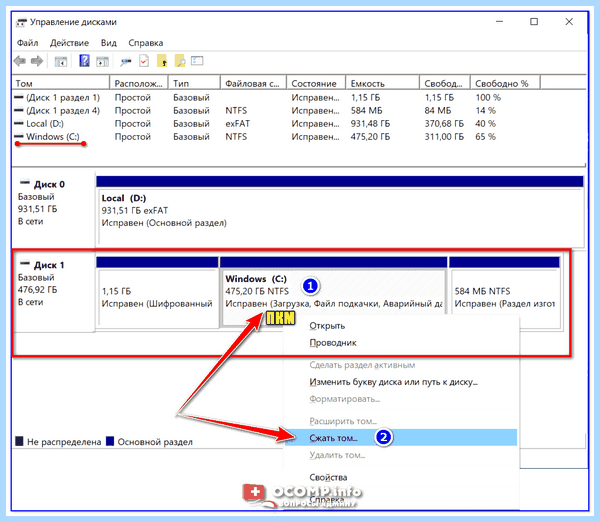Click the Не распределена legend color square
This screenshot has width=600, height=522.
19,441
